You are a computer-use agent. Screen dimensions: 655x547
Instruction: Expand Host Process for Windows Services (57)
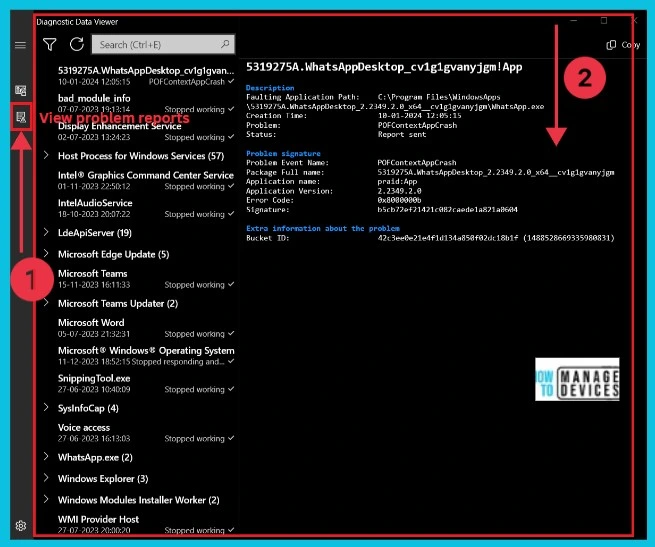coord(46,155)
